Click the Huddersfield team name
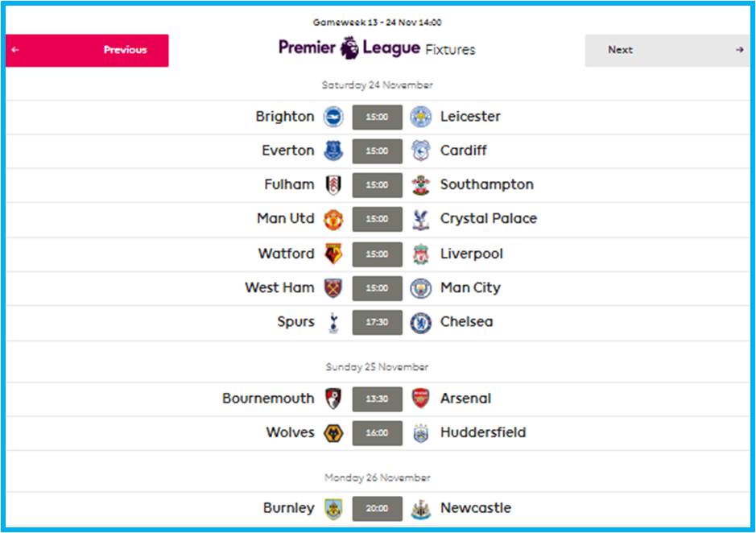This screenshot has height=533, width=756. pyautogui.click(x=482, y=432)
